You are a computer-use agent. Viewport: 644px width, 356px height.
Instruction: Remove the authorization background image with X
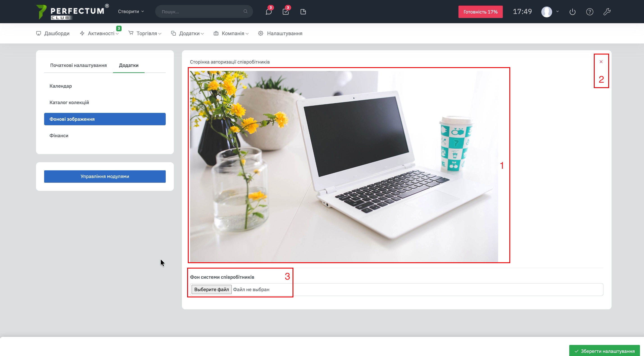[x=601, y=62]
